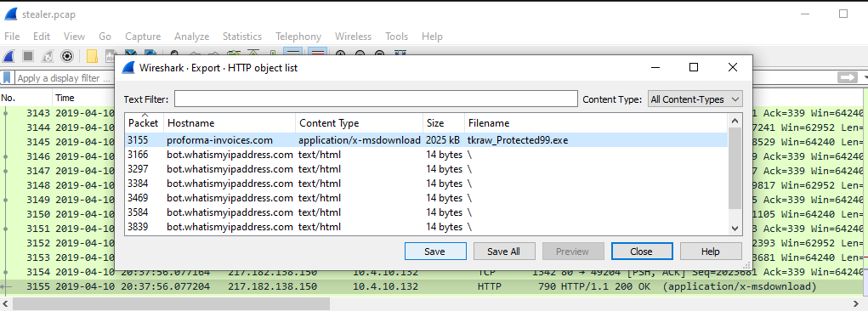The image size is (868, 311).
Task: Sort the object list by Filename column
Action: [596, 123]
